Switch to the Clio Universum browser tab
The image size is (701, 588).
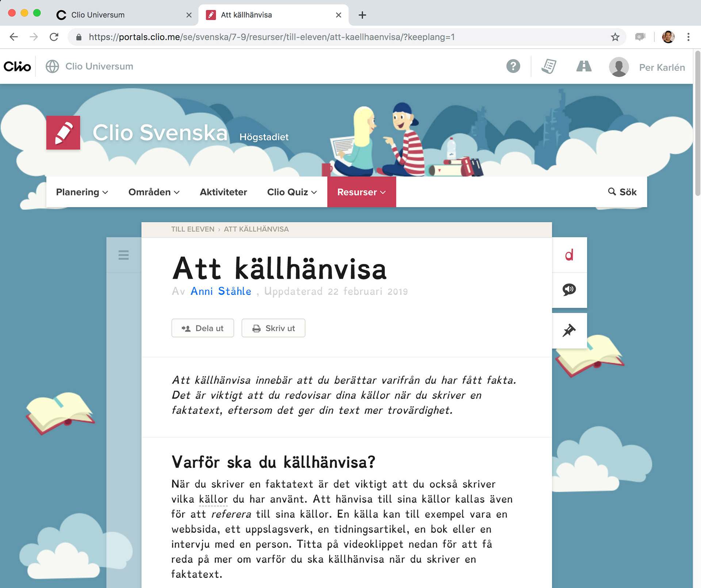98,15
